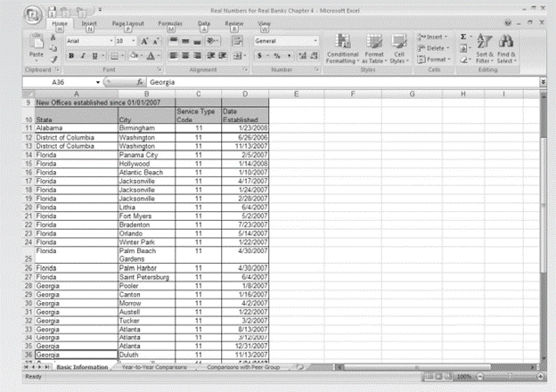556x392 pixels.
Task: Click the Insert Function fx button
Action: tap(140, 82)
